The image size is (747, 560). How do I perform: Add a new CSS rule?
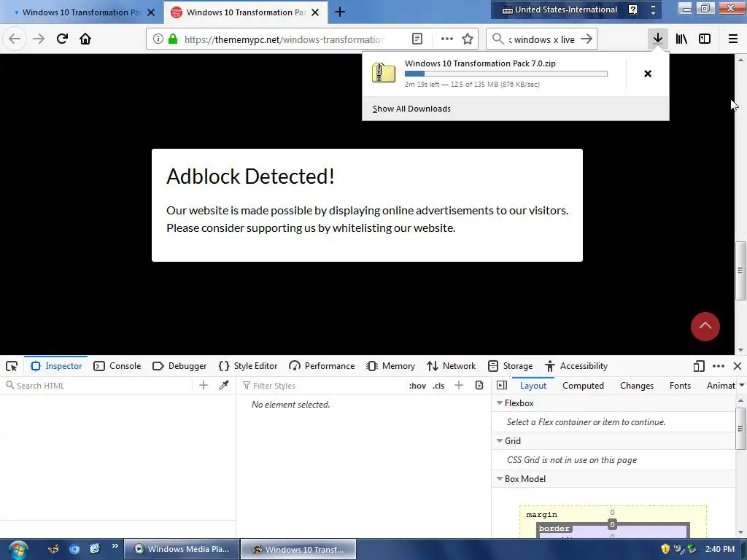[x=459, y=385]
